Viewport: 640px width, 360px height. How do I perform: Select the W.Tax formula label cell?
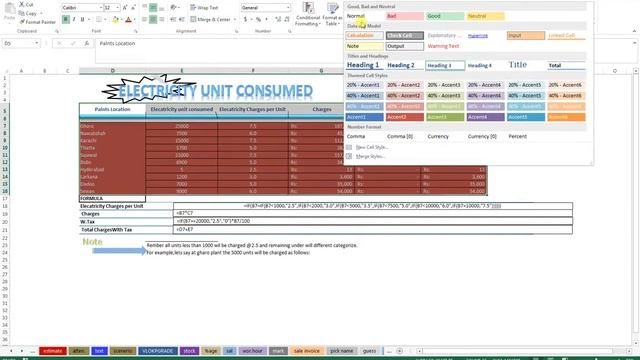coord(126,221)
